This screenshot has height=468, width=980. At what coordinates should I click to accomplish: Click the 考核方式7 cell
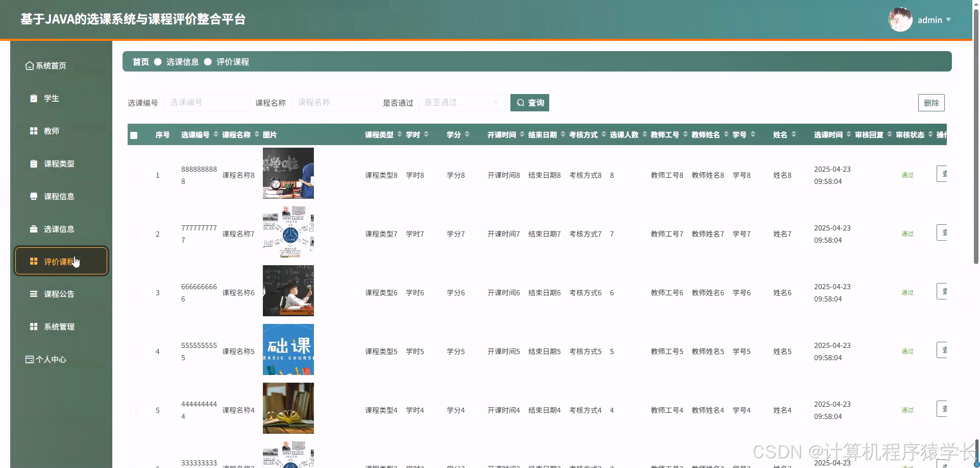pyautogui.click(x=585, y=234)
